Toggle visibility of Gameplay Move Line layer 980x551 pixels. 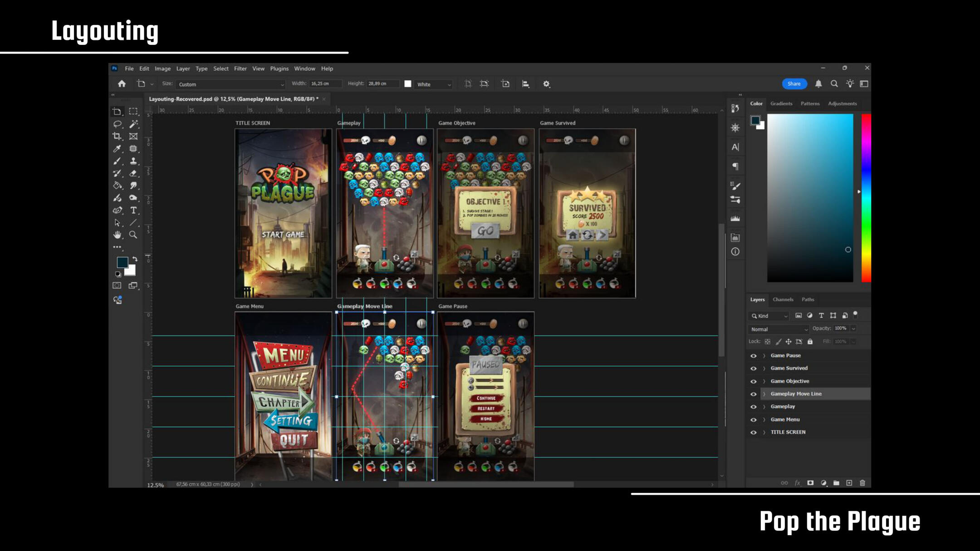[x=754, y=394]
